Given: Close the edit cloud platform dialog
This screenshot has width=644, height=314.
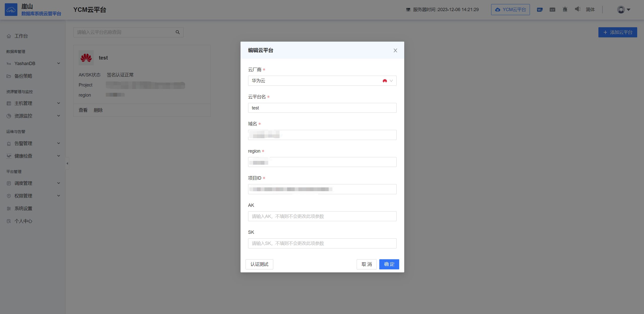Looking at the screenshot, I should (x=395, y=50).
